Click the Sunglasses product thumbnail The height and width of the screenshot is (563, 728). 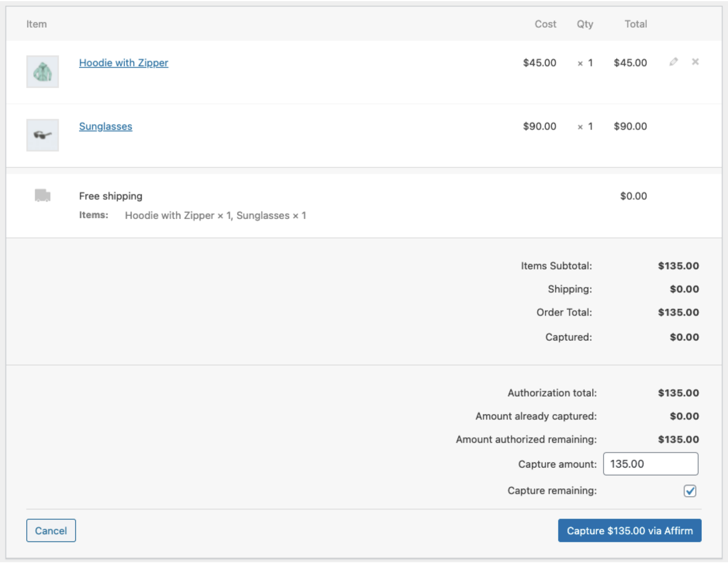42,135
